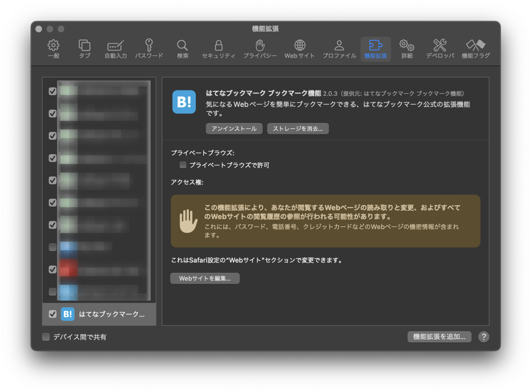532x392 pixels.
Task: Toggle checkbox beside the red-icon extension
Action: point(53,269)
